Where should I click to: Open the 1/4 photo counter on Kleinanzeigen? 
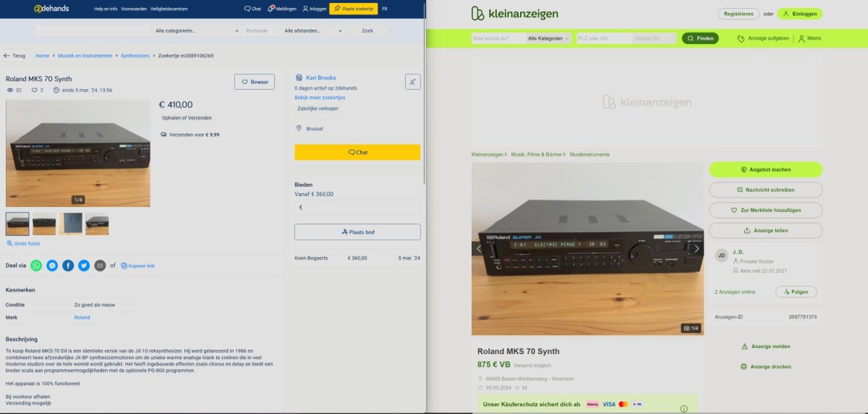coord(691,328)
